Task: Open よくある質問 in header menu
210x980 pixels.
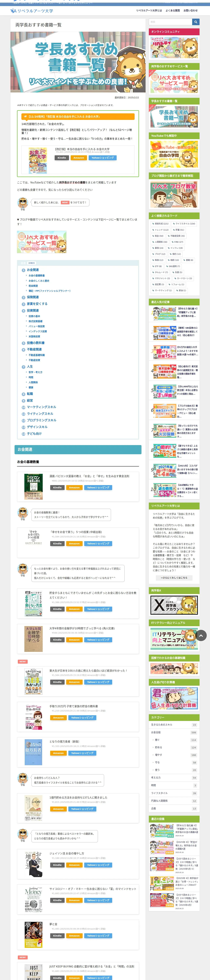Action: click(x=173, y=11)
